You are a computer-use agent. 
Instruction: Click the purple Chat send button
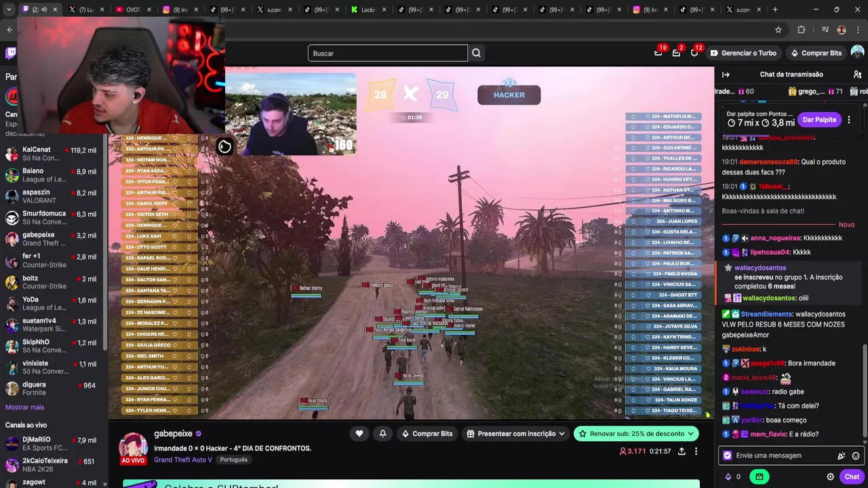click(x=852, y=476)
